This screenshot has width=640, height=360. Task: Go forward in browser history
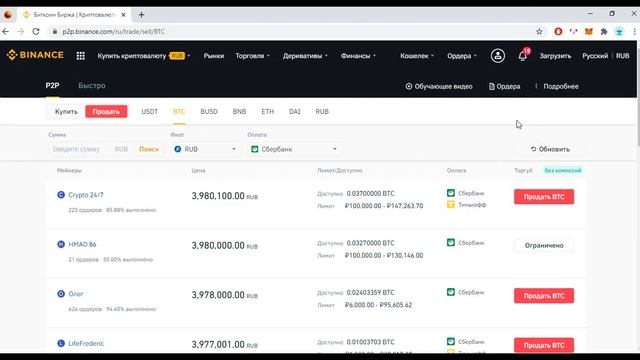pos(21,31)
